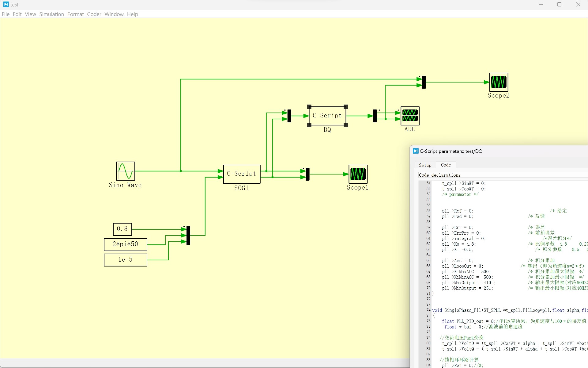Switch to the Setup tab
The image size is (588, 368).
point(425,165)
